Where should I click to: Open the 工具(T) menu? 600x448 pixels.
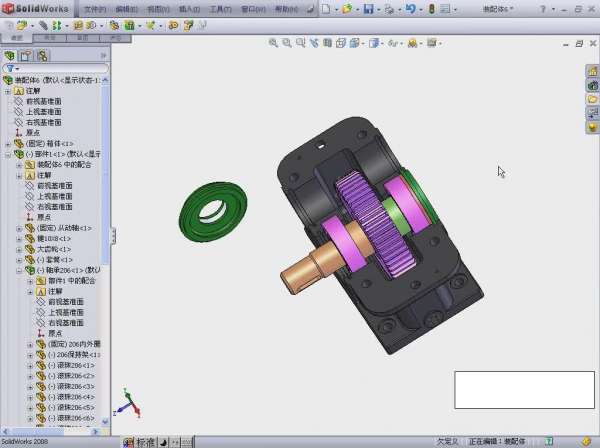[x=221, y=8]
